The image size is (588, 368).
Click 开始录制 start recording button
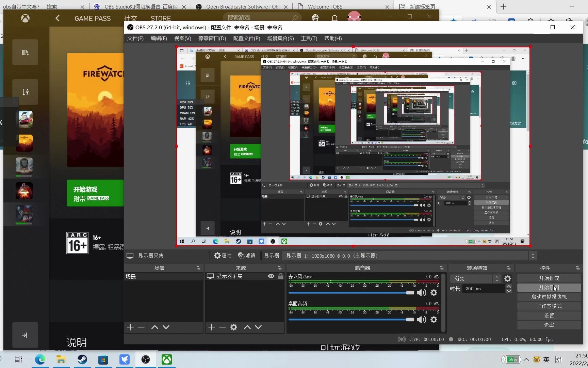point(549,288)
